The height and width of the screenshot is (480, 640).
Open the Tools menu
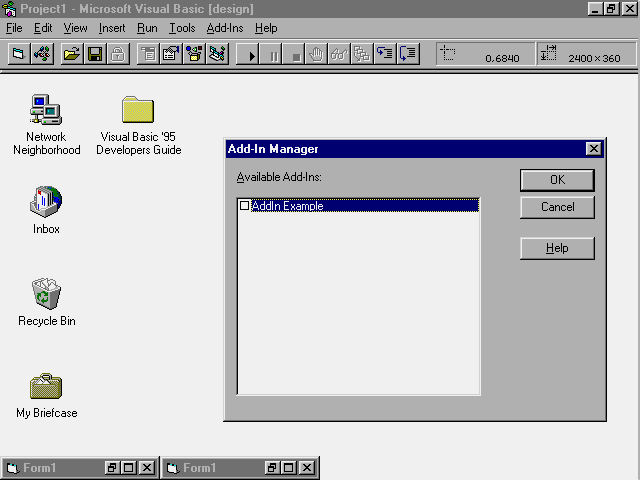[x=182, y=28]
